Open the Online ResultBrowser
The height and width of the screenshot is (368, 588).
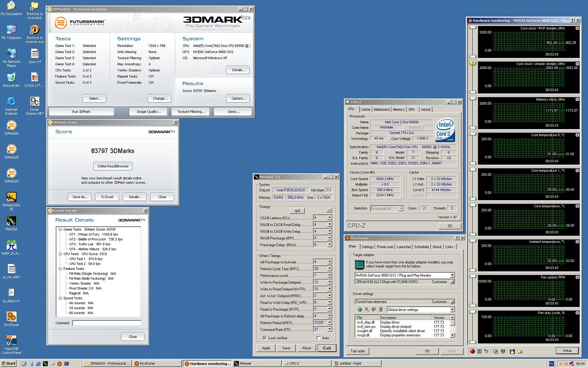113,166
